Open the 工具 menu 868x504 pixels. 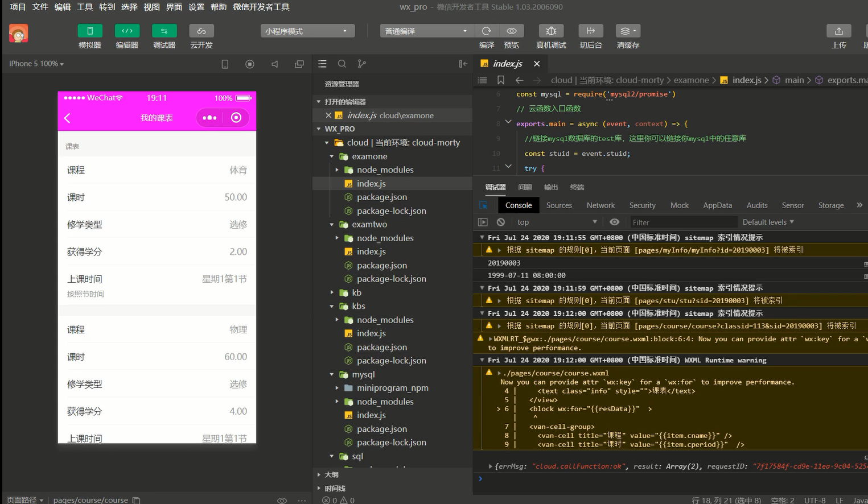click(85, 7)
